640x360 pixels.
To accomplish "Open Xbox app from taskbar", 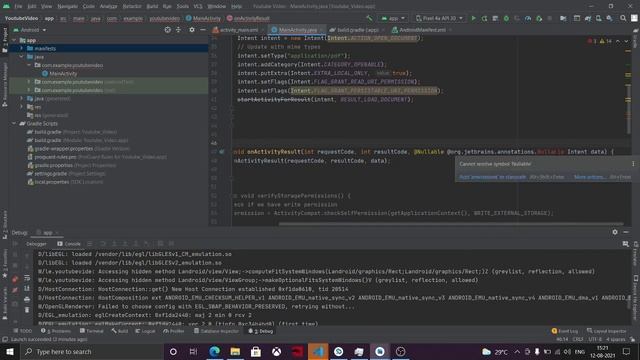I will pos(276,351).
